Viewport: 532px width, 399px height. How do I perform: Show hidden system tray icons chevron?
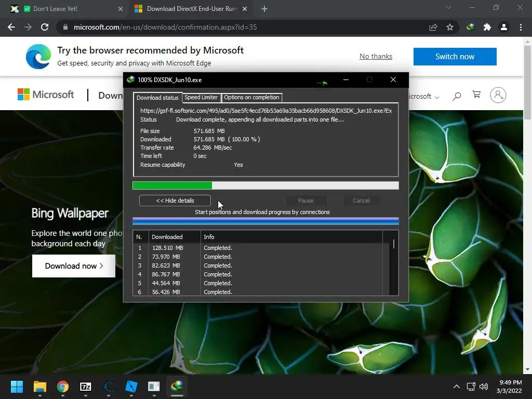point(457,387)
